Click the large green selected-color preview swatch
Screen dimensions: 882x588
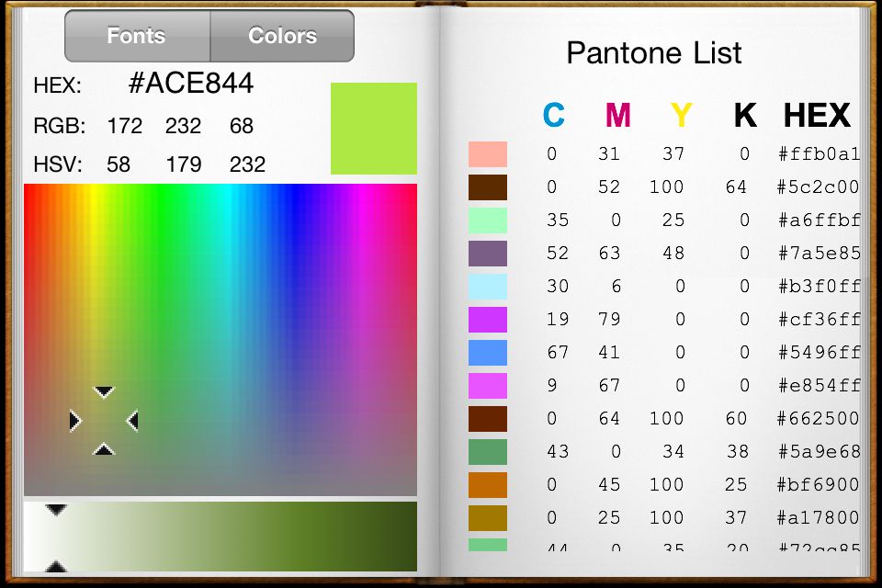pos(374,129)
